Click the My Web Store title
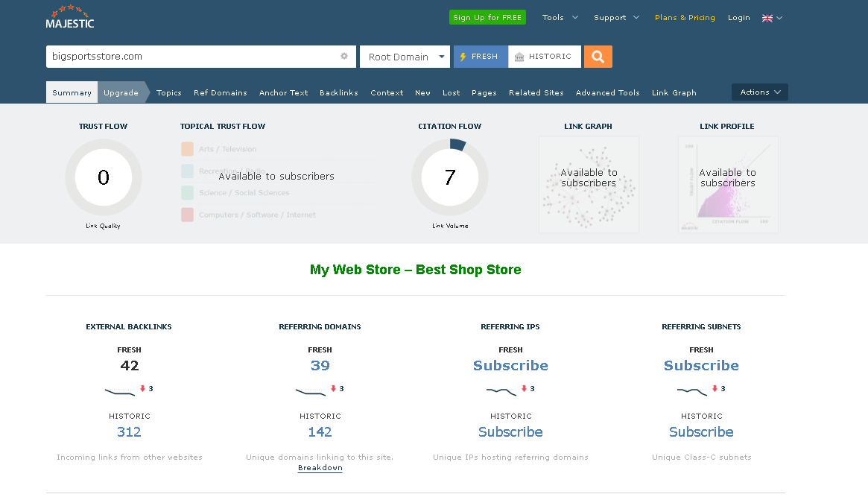 pyautogui.click(x=415, y=270)
